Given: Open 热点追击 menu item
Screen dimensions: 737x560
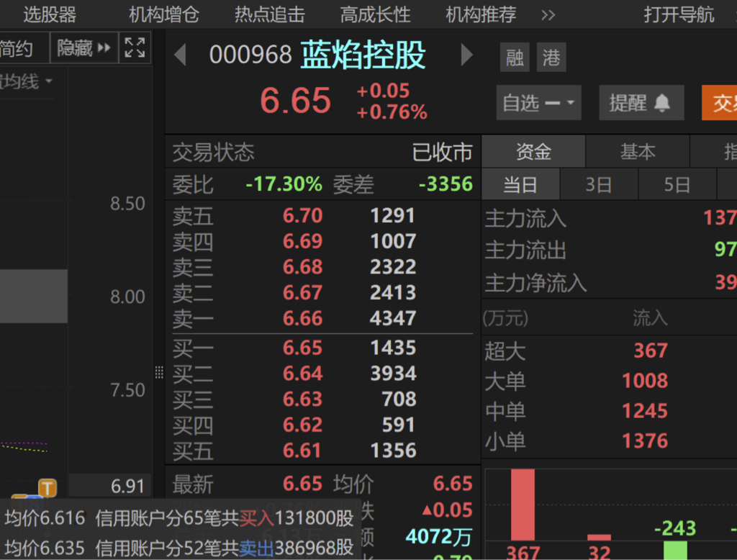Looking at the screenshot, I should [x=270, y=15].
